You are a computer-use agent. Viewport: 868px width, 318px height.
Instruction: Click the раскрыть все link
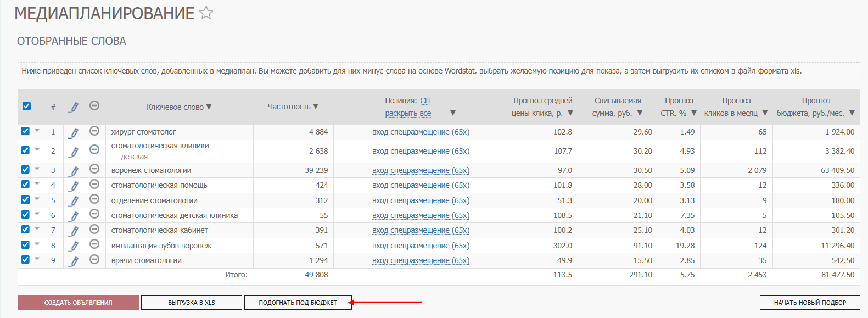408,113
